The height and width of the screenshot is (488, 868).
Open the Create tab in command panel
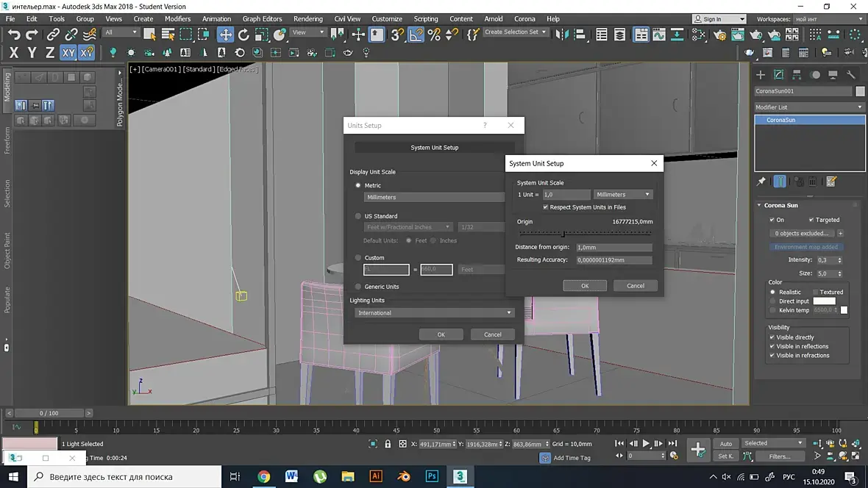click(761, 75)
